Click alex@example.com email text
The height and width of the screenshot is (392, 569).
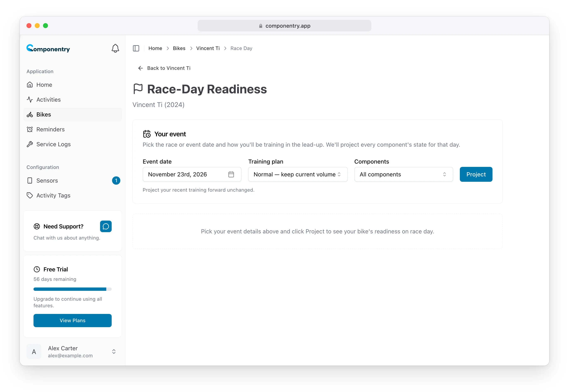[x=70, y=356]
